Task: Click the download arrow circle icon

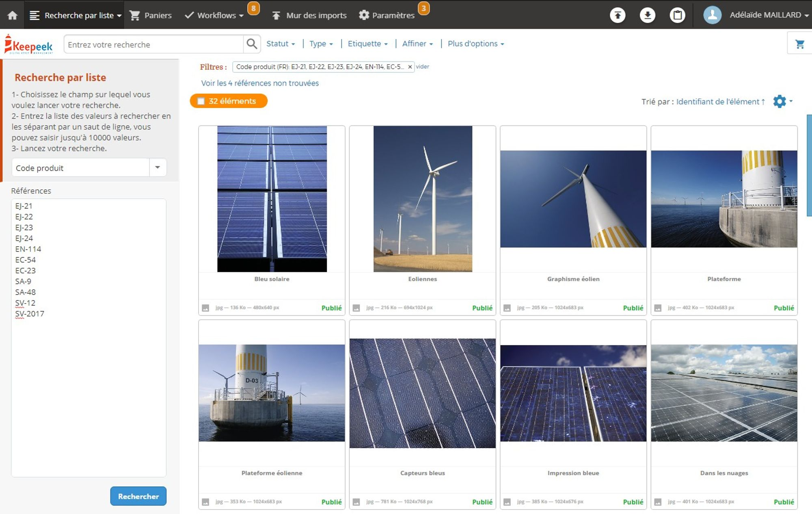Action: click(x=648, y=15)
